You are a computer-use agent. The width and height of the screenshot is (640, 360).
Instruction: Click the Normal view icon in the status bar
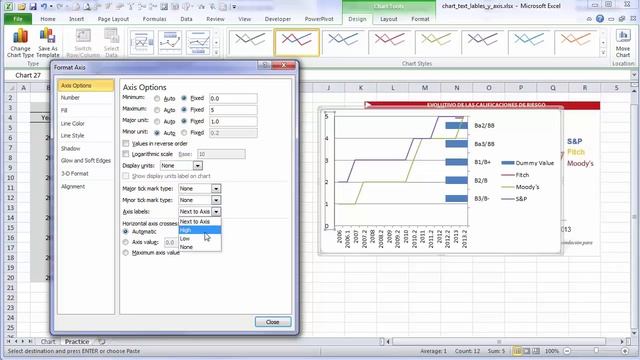click(517, 351)
